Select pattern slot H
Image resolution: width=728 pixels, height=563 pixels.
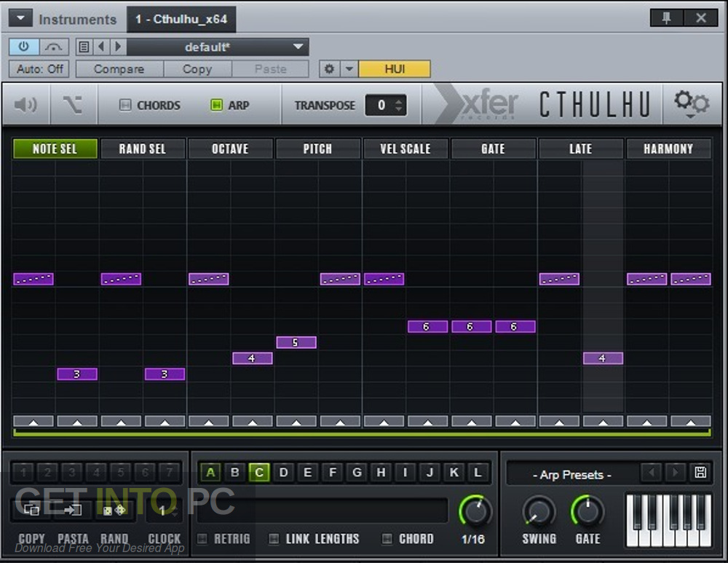tap(381, 473)
